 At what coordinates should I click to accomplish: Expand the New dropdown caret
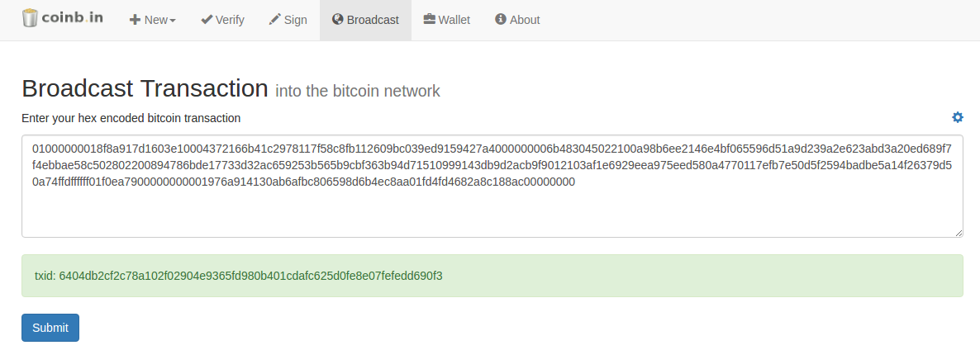[173, 21]
